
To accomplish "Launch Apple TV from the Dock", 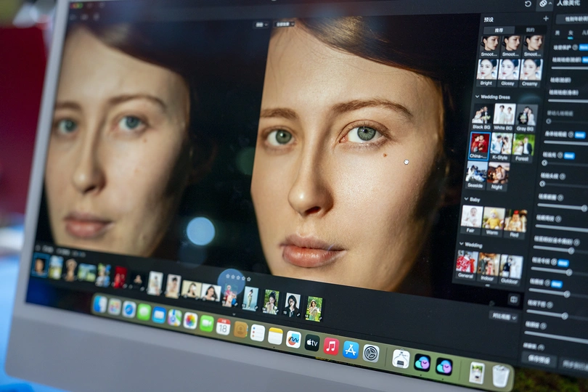I will coord(312,343).
